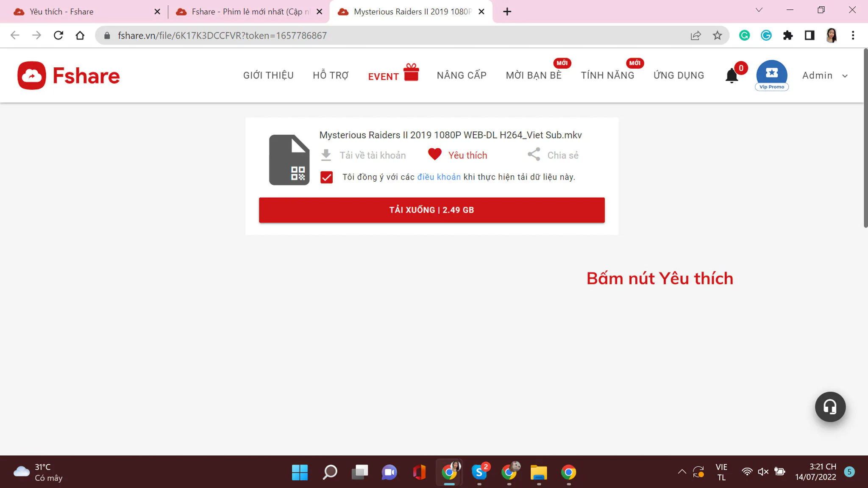Click the Yêu thích text label
This screenshot has height=488, width=868.
click(467, 155)
